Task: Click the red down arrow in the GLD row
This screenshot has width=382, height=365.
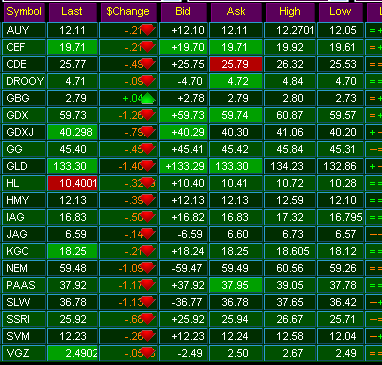Action: tap(147, 166)
